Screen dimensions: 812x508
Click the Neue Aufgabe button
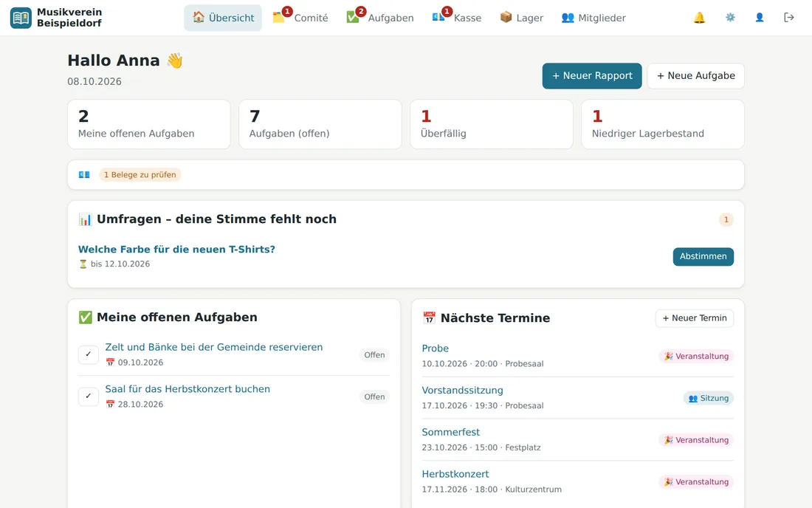(x=696, y=76)
